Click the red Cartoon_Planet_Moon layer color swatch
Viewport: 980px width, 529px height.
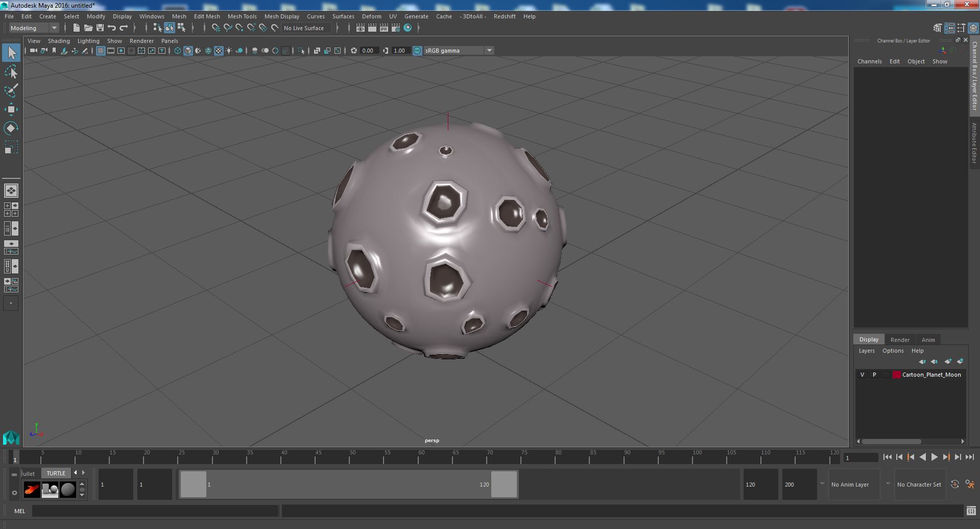897,375
